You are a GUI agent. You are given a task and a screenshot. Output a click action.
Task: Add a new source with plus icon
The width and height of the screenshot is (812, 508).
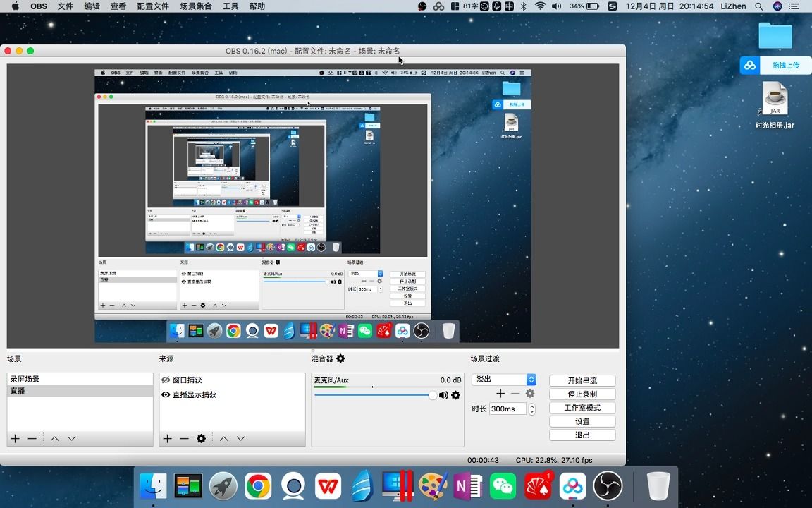[x=166, y=438]
